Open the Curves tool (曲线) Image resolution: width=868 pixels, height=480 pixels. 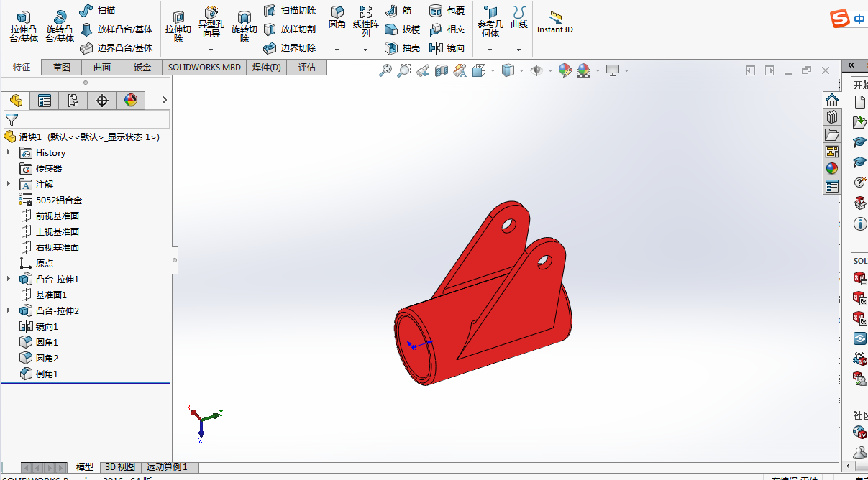pyautogui.click(x=519, y=17)
